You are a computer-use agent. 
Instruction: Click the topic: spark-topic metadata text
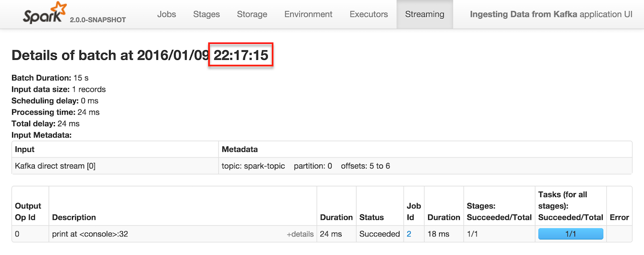pyautogui.click(x=253, y=166)
